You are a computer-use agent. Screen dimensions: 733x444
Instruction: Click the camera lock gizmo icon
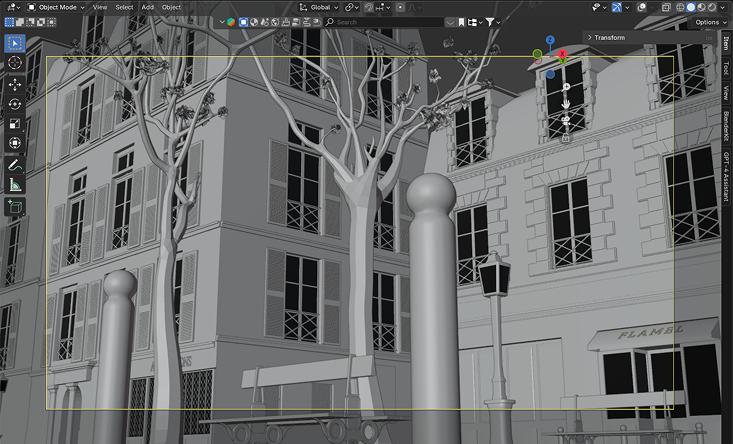pyautogui.click(x=566, y=138)
